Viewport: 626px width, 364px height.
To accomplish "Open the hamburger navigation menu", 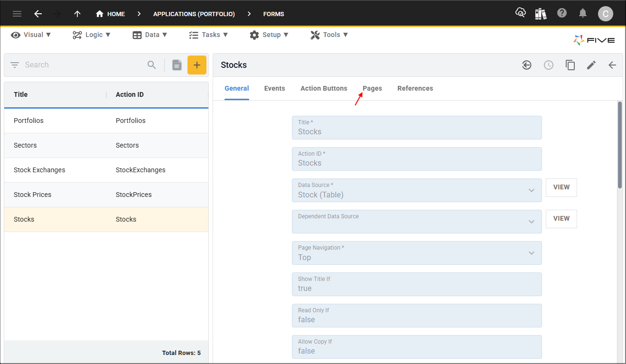I will pos(17,14).
